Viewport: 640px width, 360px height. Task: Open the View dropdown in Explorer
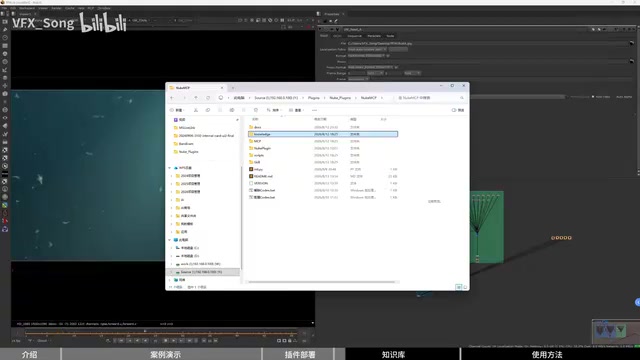click(297, 110)
